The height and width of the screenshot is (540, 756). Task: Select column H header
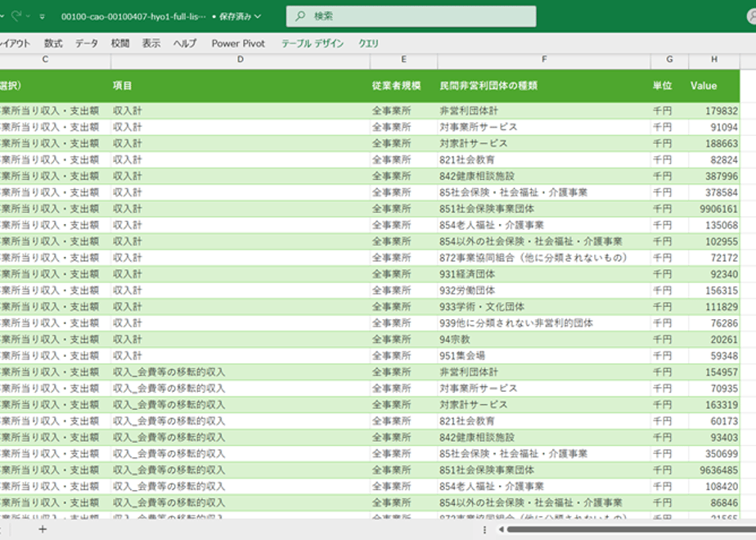click(714, 59)
